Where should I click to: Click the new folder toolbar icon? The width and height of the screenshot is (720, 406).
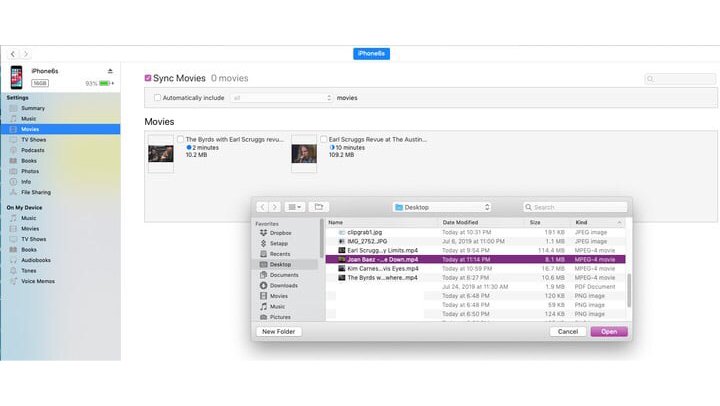click(319, 207)
